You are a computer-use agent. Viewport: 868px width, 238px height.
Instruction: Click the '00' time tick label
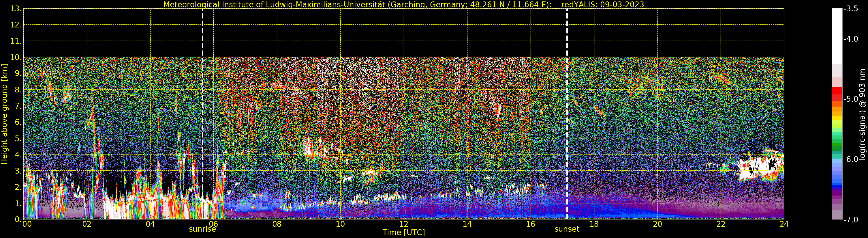point(27,224)
